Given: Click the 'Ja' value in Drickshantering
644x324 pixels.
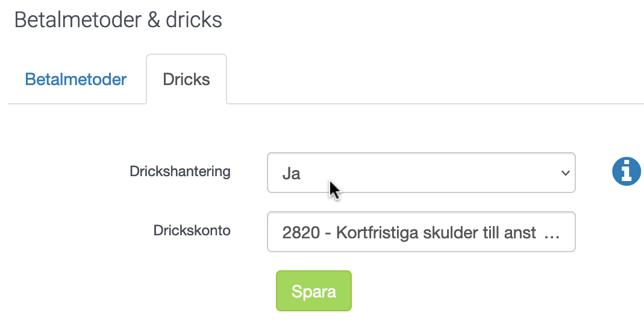Looking at the screenshot, I should (x=291, y=174).
